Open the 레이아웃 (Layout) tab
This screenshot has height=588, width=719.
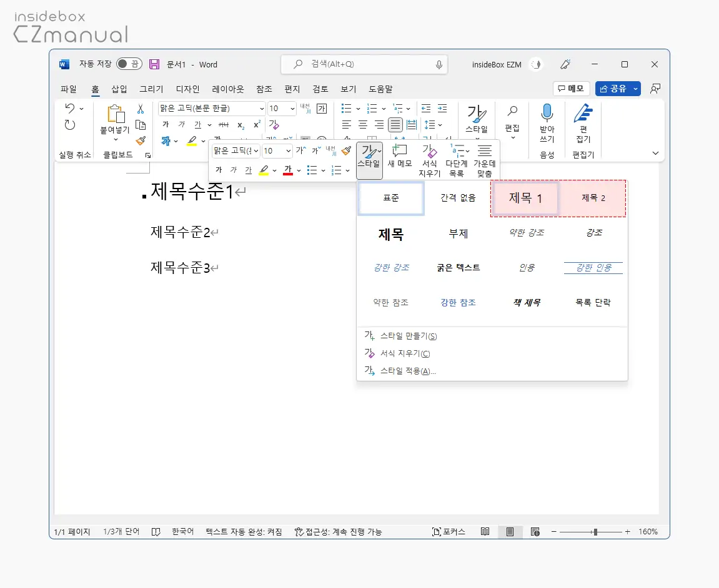point(228,89)
